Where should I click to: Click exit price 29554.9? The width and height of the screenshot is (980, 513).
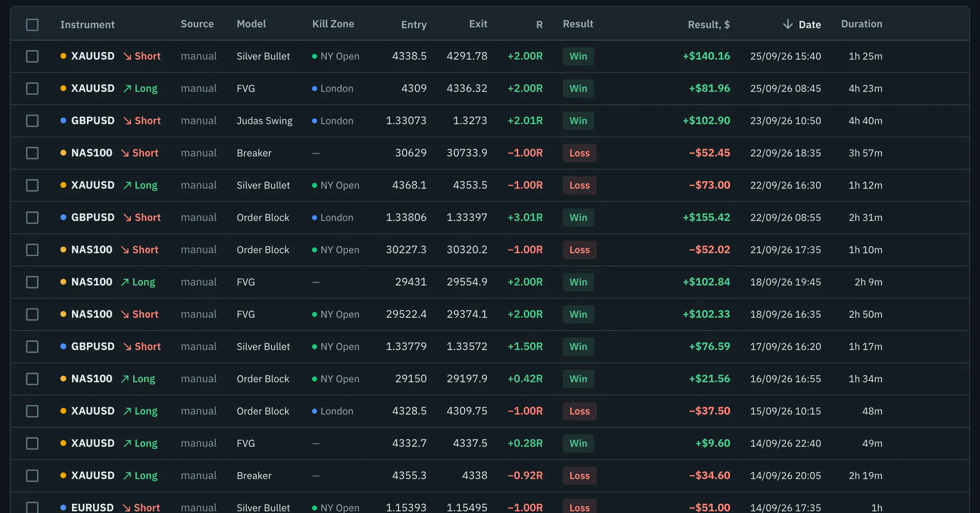[x=467, y=282]
